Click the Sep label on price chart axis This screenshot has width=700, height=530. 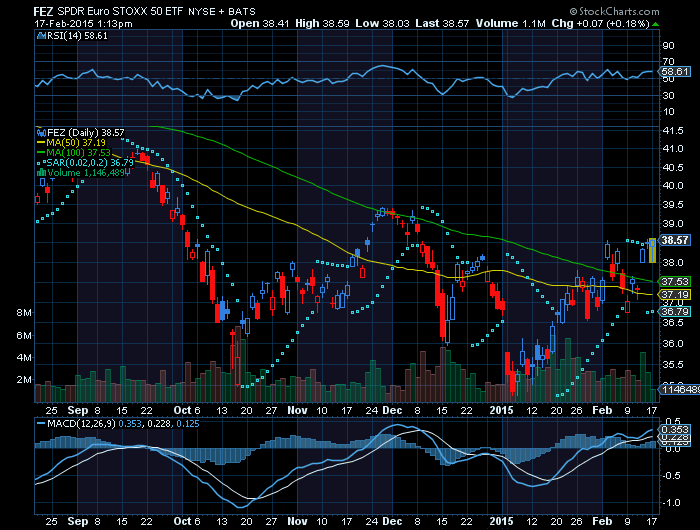point(78,410)
